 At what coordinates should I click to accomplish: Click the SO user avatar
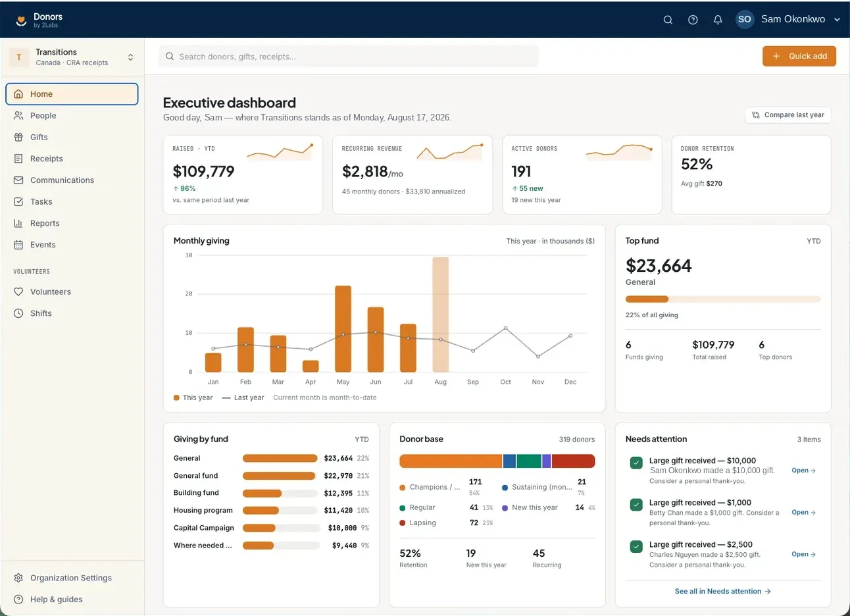[745, 19]
